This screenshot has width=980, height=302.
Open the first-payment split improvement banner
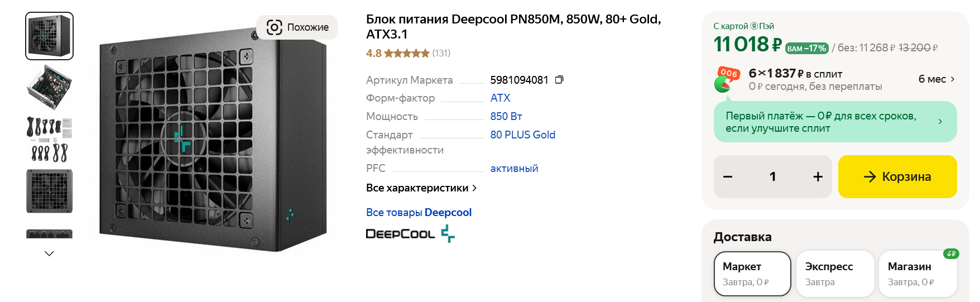coord(835,122)
